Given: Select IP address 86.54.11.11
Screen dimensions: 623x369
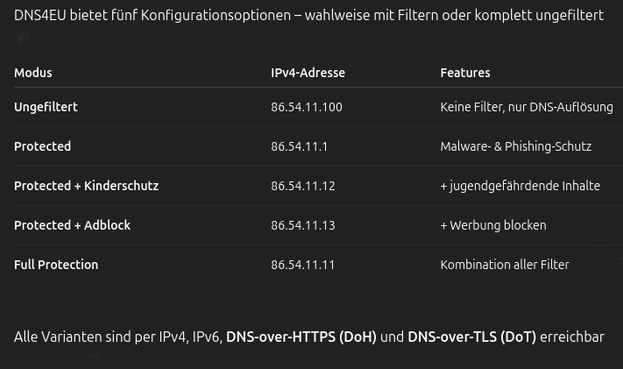Looking at the screenshot, I should click(x=302, y=265).
